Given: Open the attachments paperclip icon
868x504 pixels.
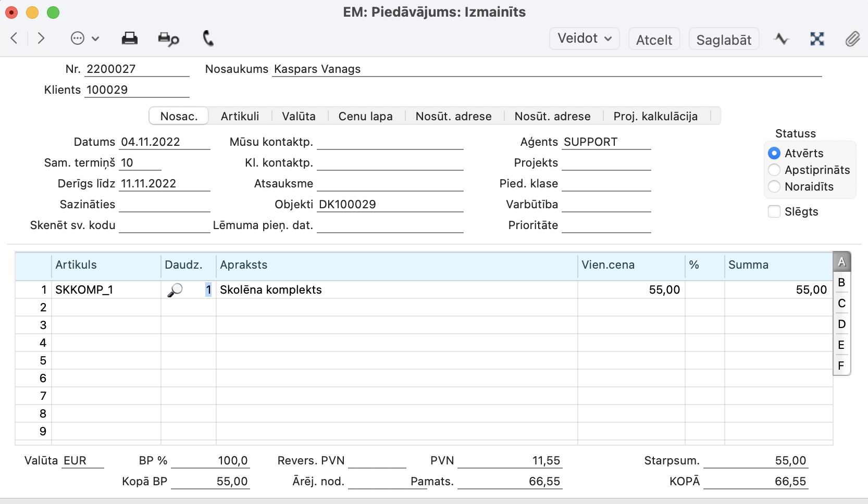Looking at the screenshot, I should 852,39.
